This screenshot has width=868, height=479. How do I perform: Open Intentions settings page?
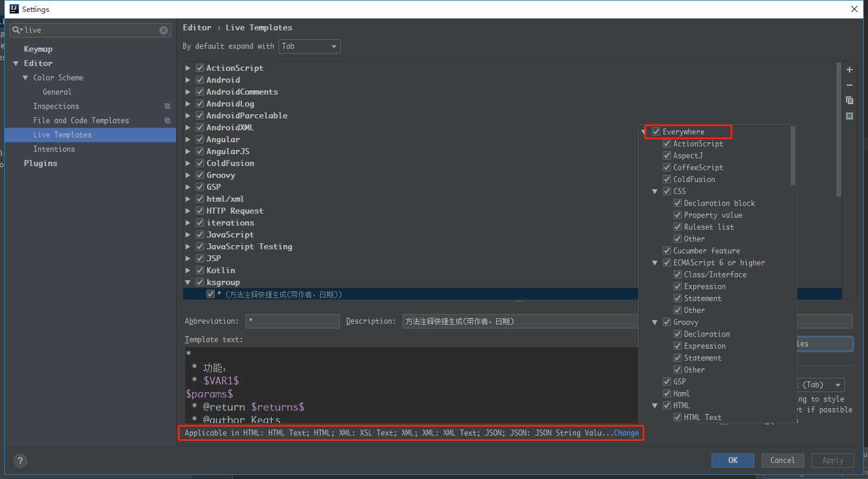(x=54, y=149)
